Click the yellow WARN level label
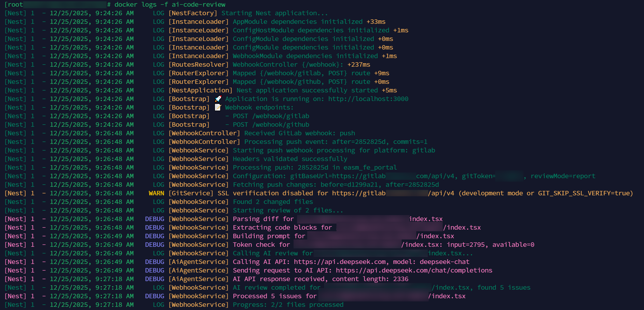The width and height of the screenshot is (644, 310). point(156,193)
